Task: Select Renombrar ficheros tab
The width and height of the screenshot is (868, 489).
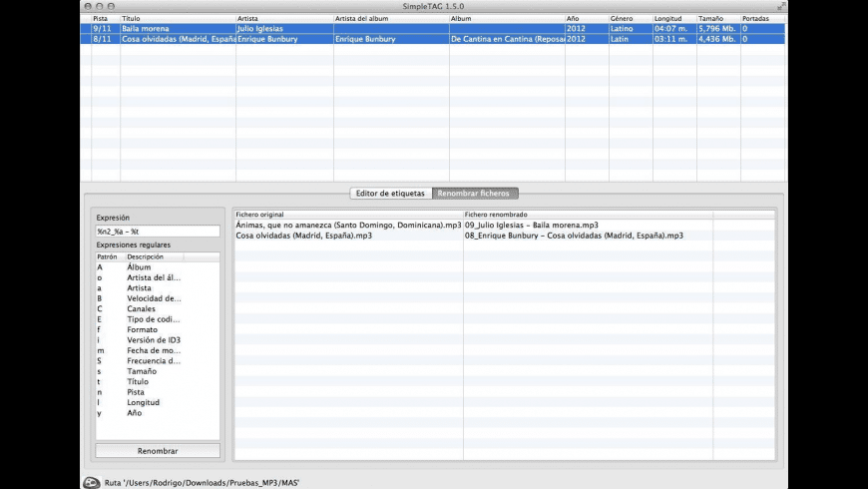Action: [475, 194]
